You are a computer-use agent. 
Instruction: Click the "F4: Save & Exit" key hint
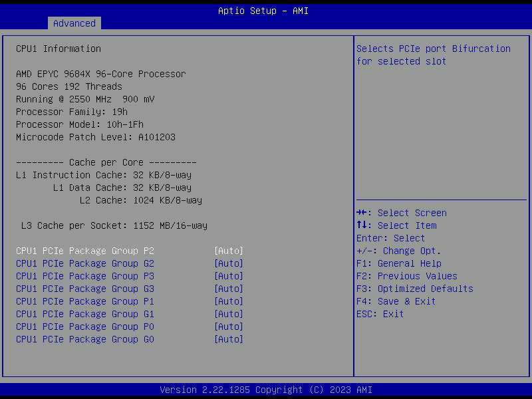click(396, 301)
